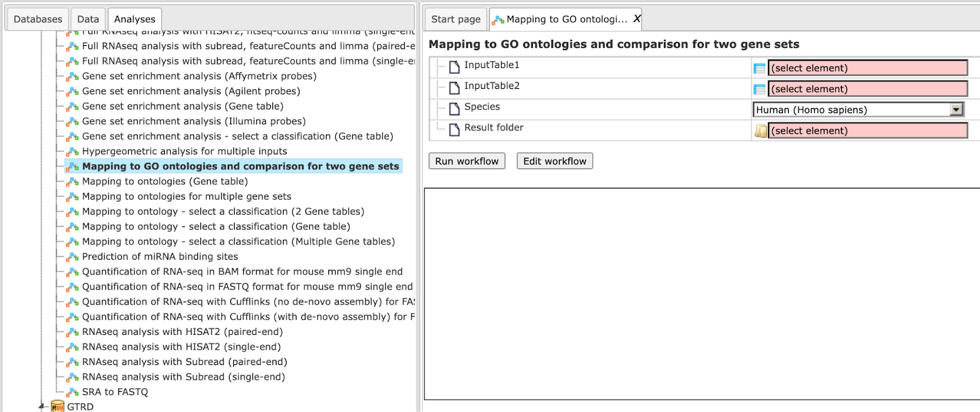Click workflow icon beside Mapping to ontologies for multiple gene sets
The height and width of the screenshot is (412, 980).
(72, 197)
